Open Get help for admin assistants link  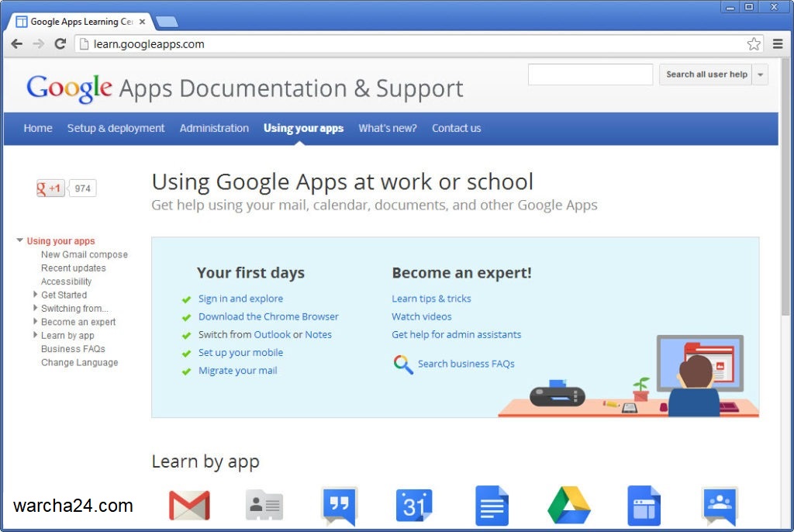click(x=456, y=334)
